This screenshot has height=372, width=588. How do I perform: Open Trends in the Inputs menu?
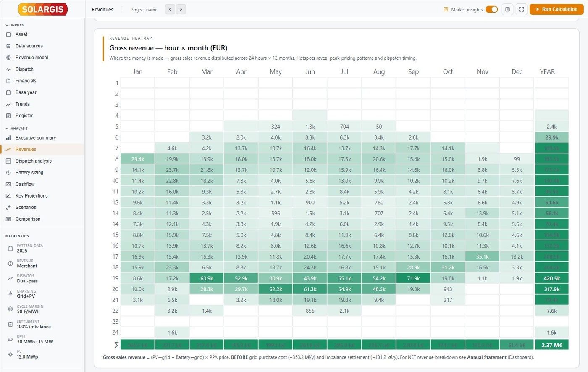(x=42, y=104)
